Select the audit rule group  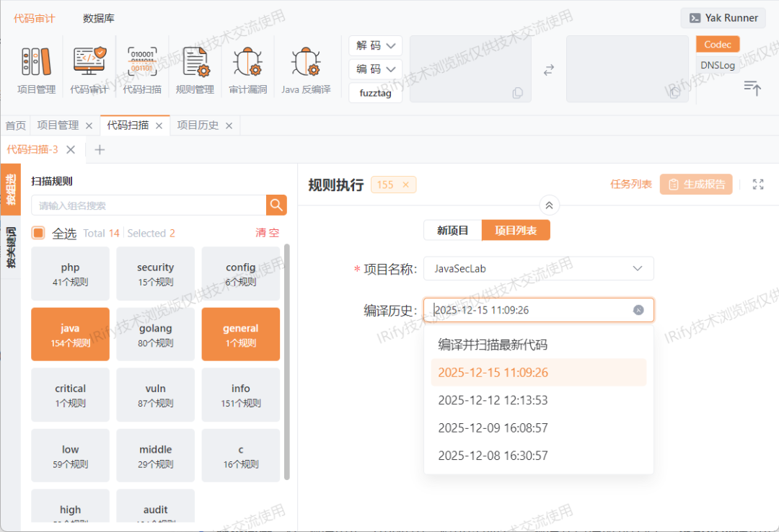[156, 507]
